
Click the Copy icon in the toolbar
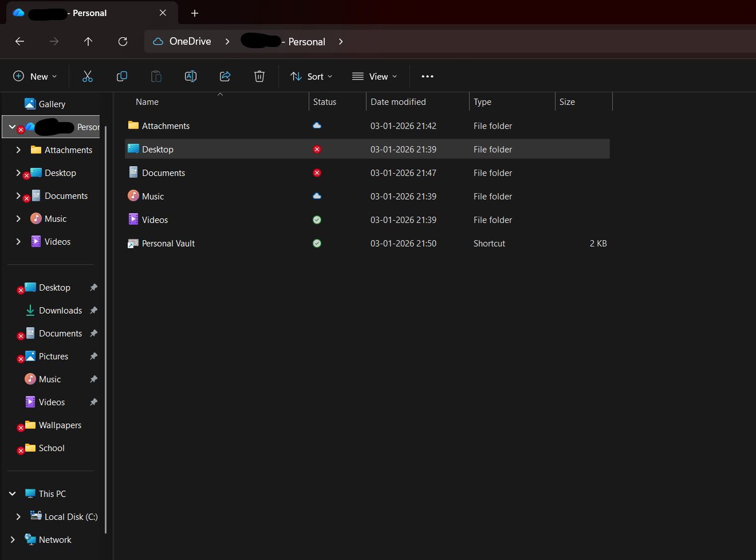[x=121, y=76]
